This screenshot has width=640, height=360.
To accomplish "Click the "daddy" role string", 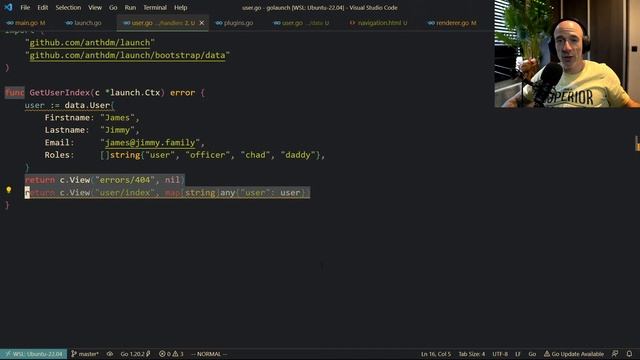I will click(298, 155).
